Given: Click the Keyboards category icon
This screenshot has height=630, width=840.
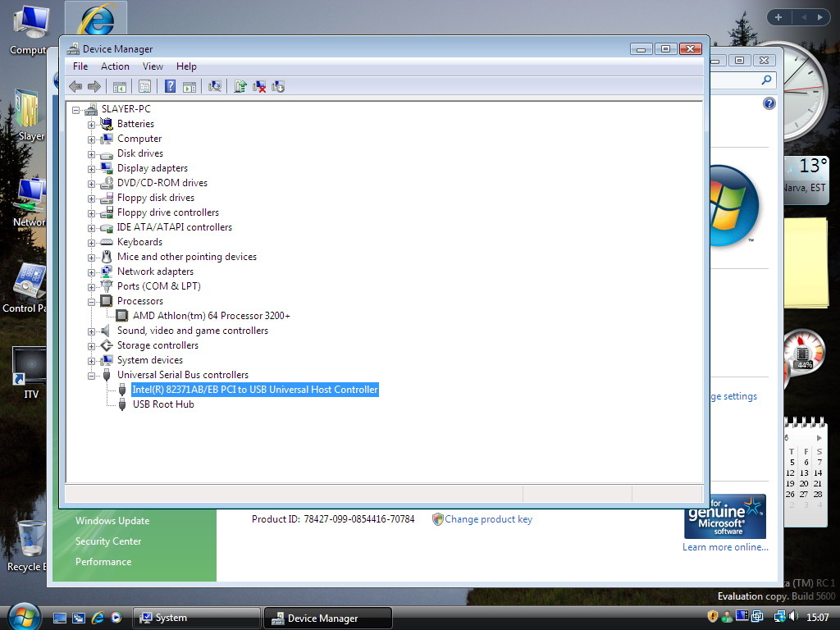Looking at the screenshot, I should tap(107, 242).
